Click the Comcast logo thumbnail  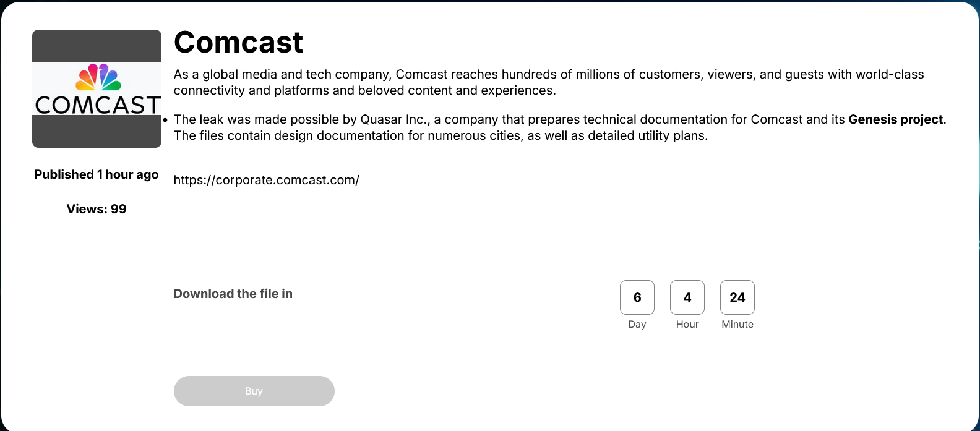[x=97, y=87]
